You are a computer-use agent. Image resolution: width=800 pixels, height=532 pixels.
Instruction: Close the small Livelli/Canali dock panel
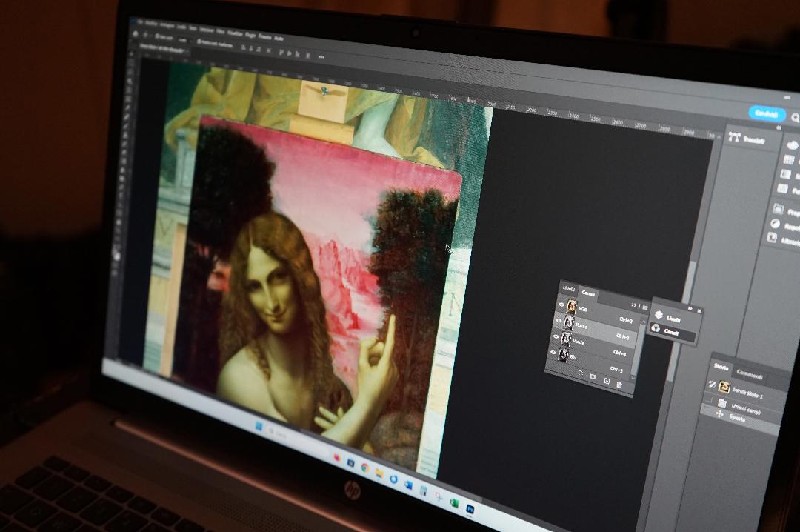699,311
